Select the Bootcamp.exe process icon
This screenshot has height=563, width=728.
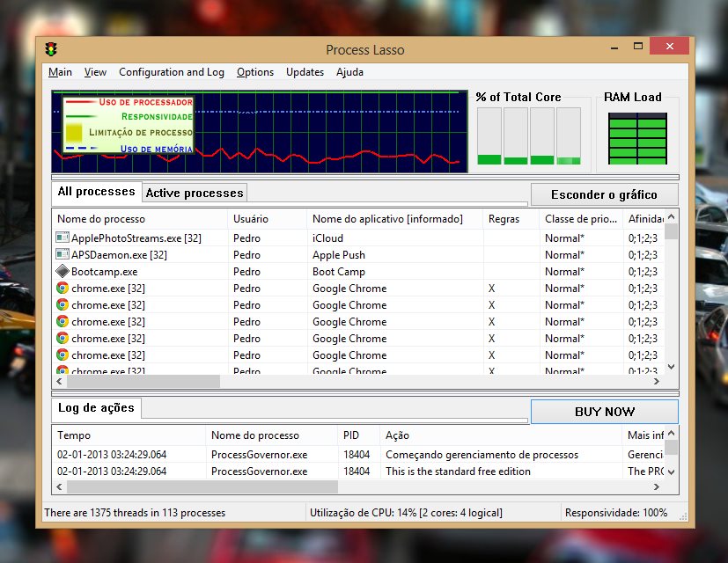(x=62, y=271)
